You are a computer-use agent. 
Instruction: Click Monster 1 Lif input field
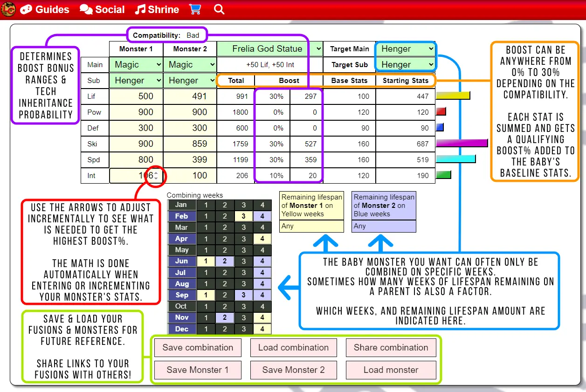tap(136, 96)
